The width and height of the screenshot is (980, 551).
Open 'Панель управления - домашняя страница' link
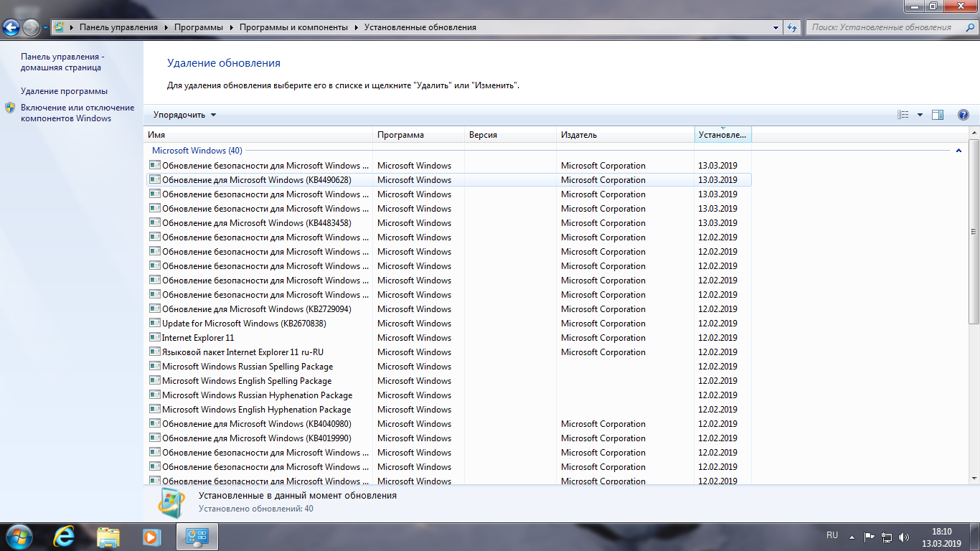62,62
